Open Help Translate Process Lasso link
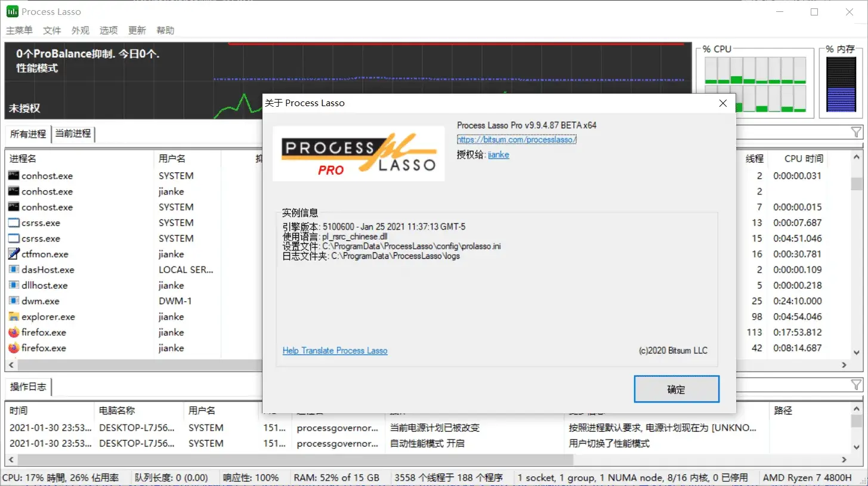 [335, 351]
